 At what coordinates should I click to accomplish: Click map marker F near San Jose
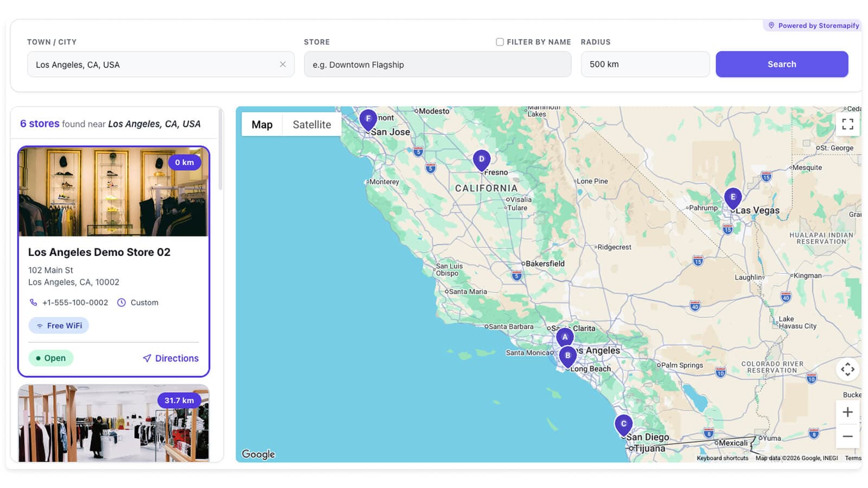(368, 119)
